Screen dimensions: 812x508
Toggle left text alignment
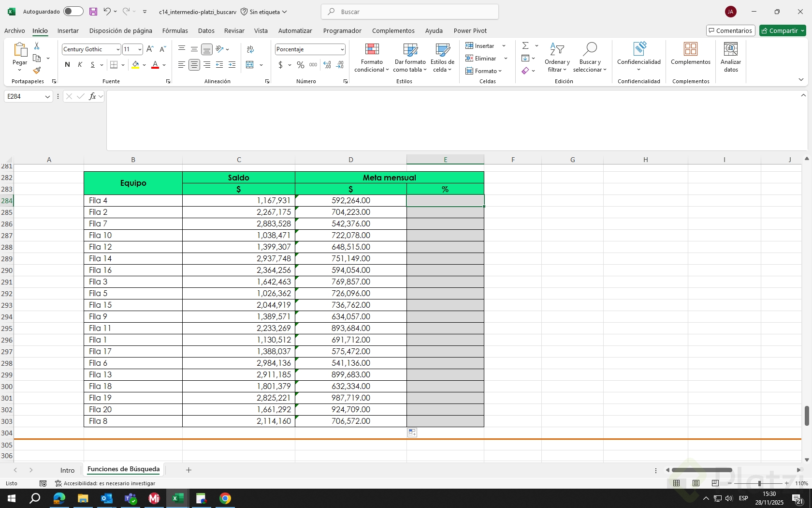182,65
